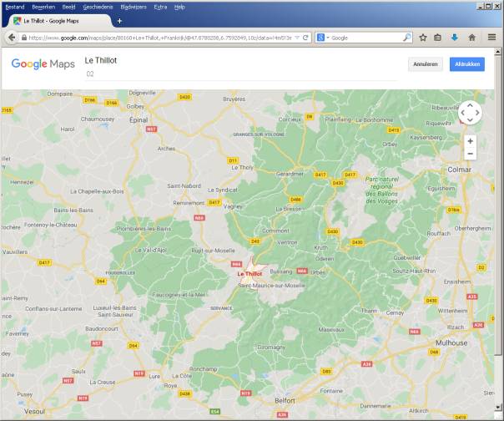Bookmark this page with the star icon
This screenshot has width=504, height=421.
click(423, 38)
